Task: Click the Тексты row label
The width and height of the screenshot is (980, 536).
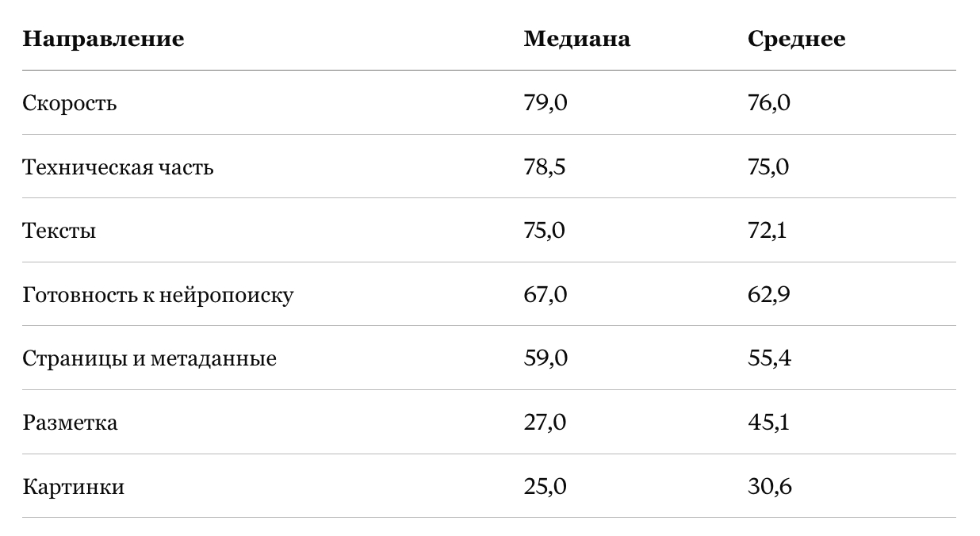Action: (x=59, y=231)
